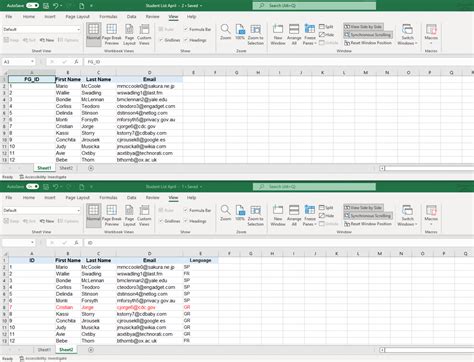Click Zoom to Selection in April - 1 window

[x=255, y=215]
